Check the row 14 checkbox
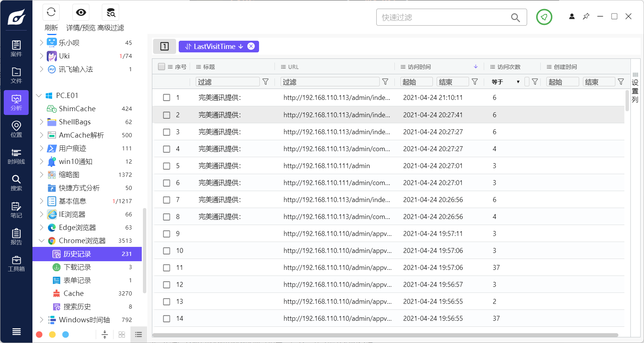Viewport: 644px width, 343px height. [x=167, y=318]
